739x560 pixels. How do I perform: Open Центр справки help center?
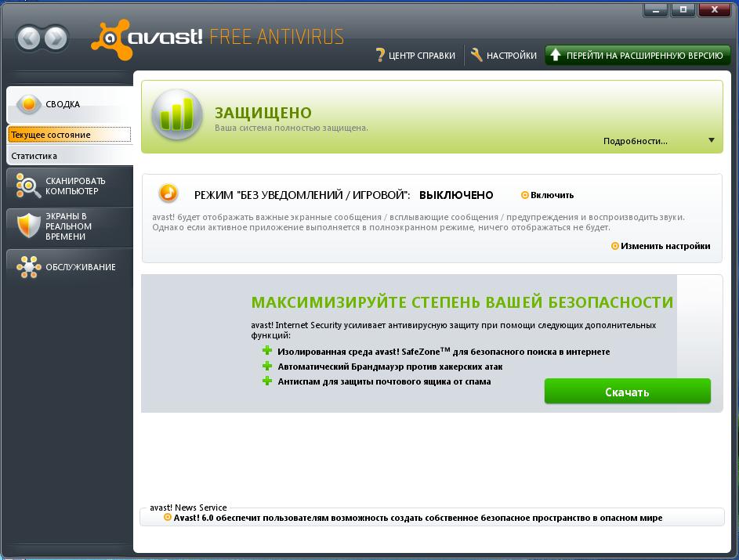coord(415,56)
